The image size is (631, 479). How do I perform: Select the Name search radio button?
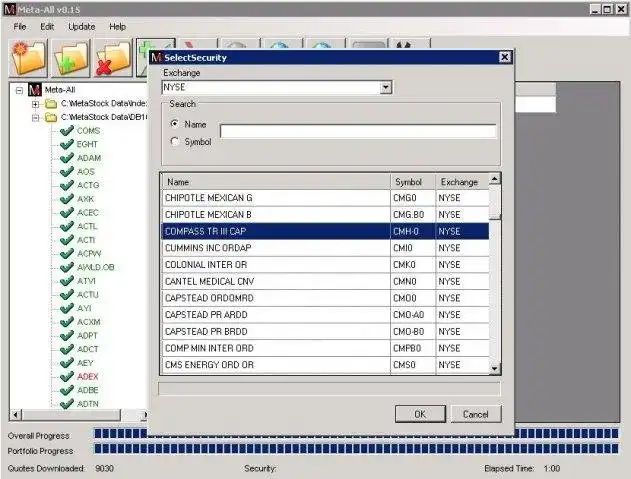(x=175, y=124)
